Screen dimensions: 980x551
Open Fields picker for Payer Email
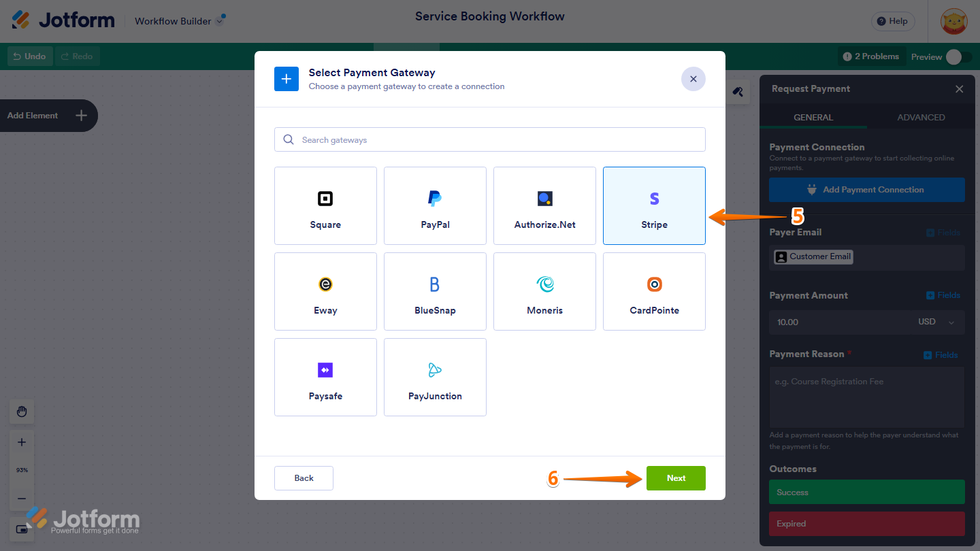click(x=943, y=233)
